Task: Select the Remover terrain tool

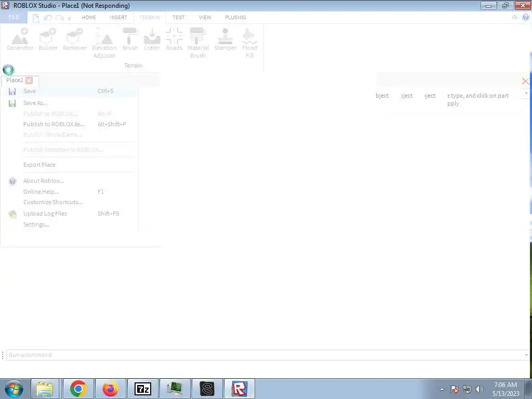Action: 75,39
